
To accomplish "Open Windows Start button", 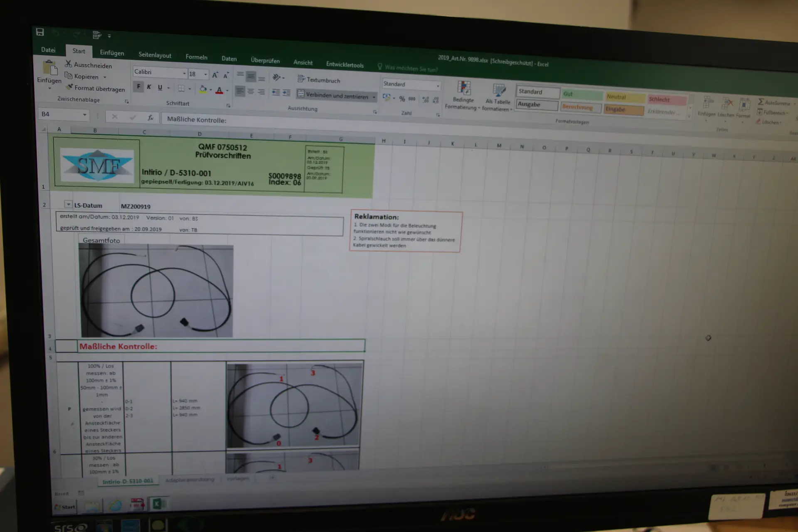I will tap(65, 507).
